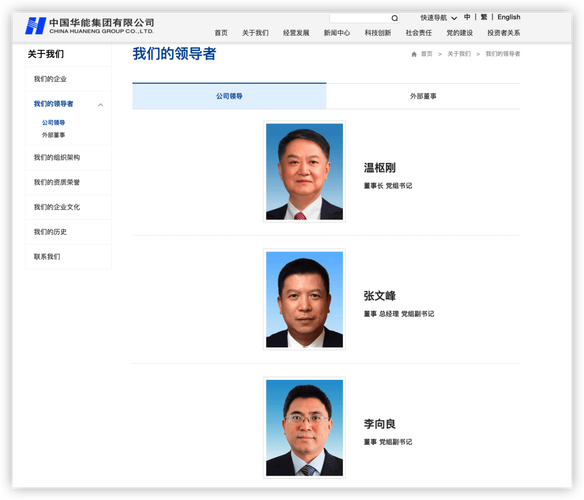This screenshot has width=584, height=500.
Task: Select the 外部董事 tab
Action: (x=423, y=96)
